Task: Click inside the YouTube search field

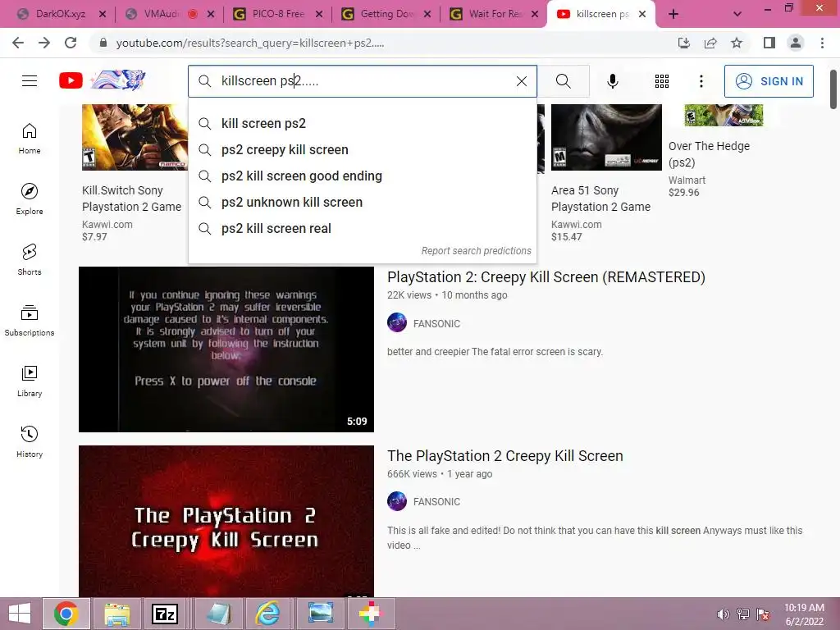Action: click(363, 81)
